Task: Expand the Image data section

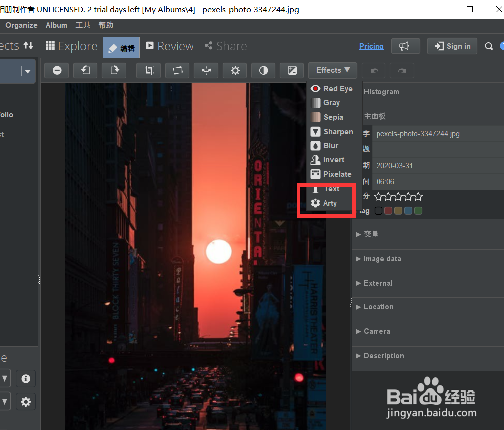Action: click(428, 259)
